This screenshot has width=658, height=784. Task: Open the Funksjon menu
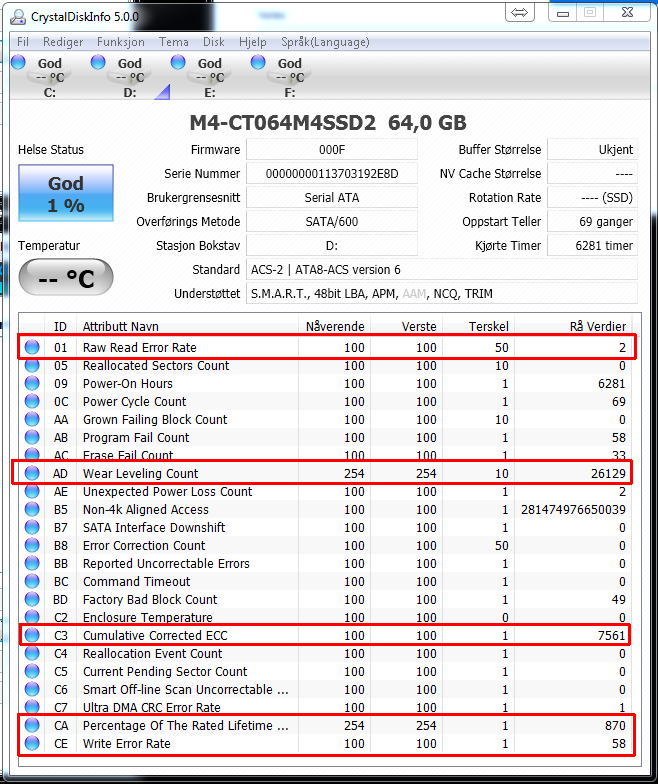click(120, 42)
